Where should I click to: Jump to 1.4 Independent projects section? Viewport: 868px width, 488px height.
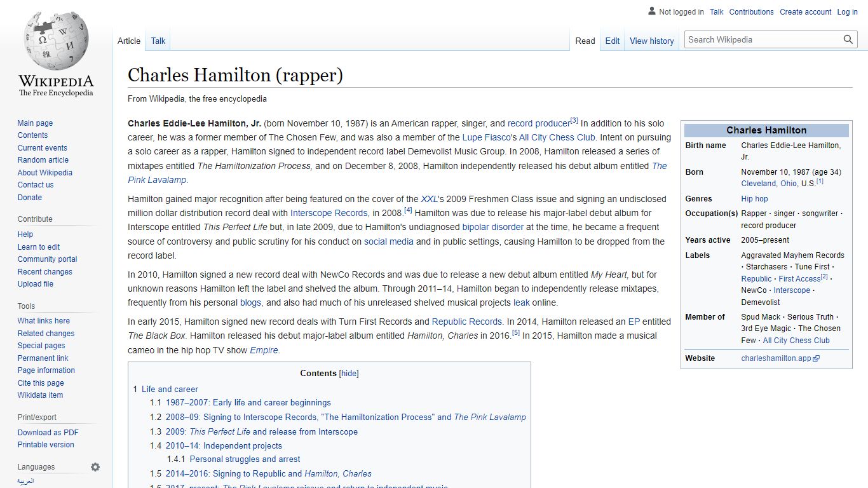click(x=216, y=446)
